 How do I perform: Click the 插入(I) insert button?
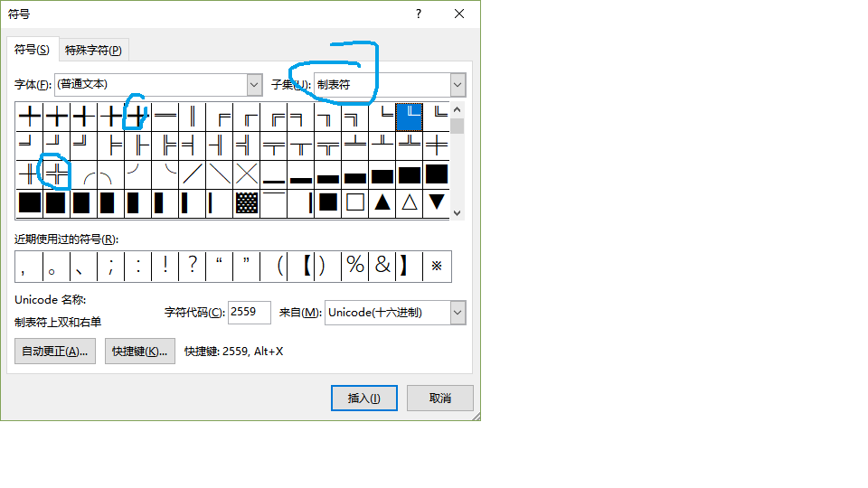(363, 398)
